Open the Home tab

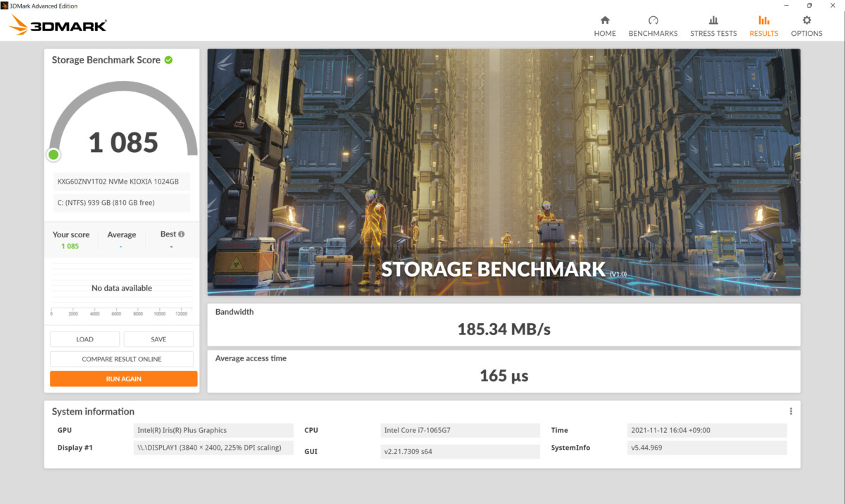[x=604, y=26]
